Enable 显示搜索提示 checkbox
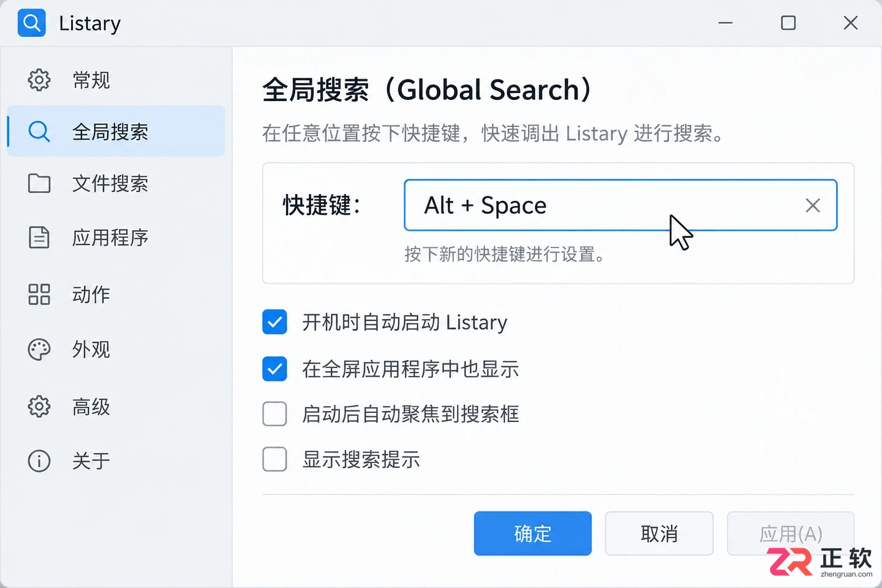 pos(274,459)
